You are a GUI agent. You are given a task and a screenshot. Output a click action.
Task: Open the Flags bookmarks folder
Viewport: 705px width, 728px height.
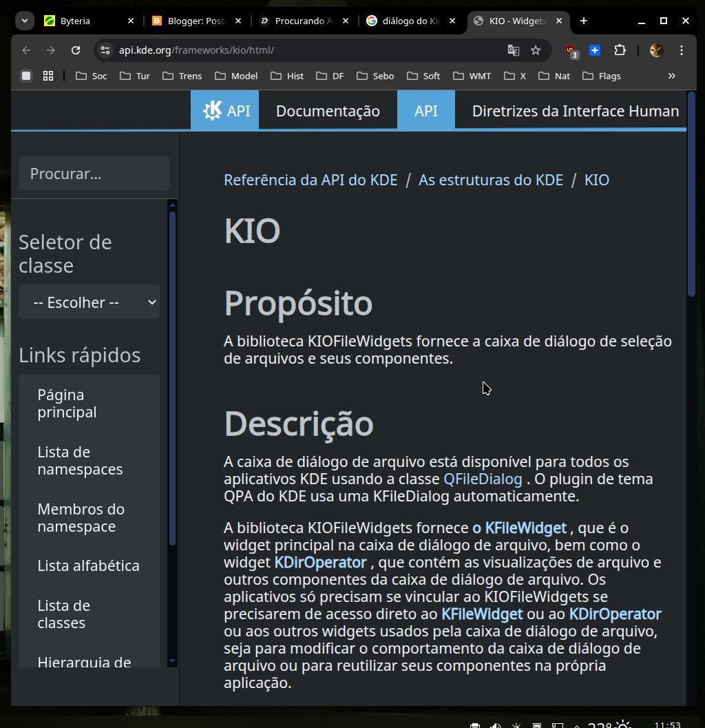point(602,76)
